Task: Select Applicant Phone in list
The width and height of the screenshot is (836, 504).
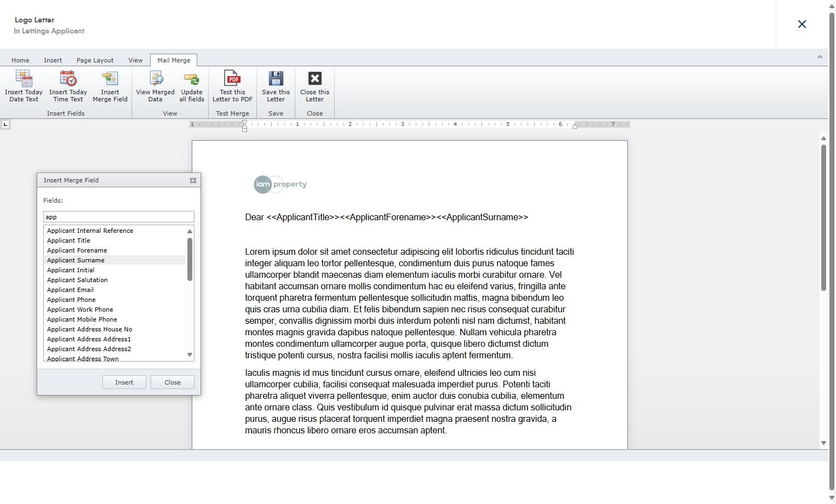Action: point(114,300)
